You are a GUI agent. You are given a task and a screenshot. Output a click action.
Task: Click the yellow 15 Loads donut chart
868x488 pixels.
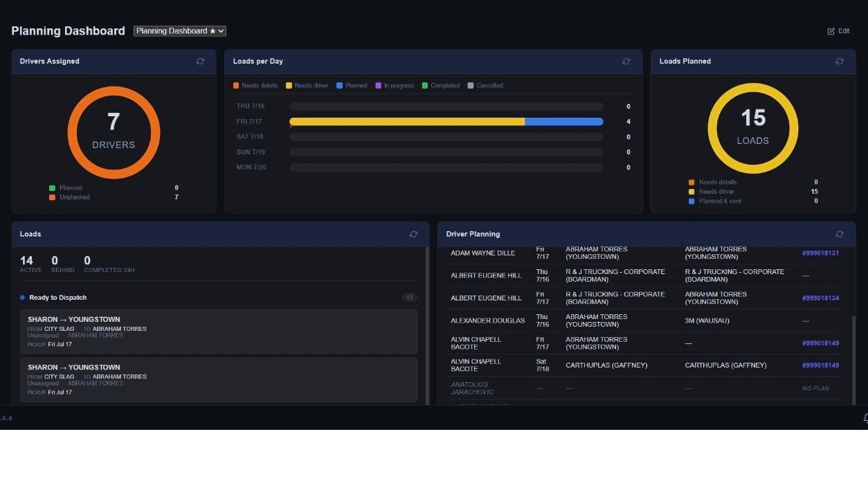point(753,129)
